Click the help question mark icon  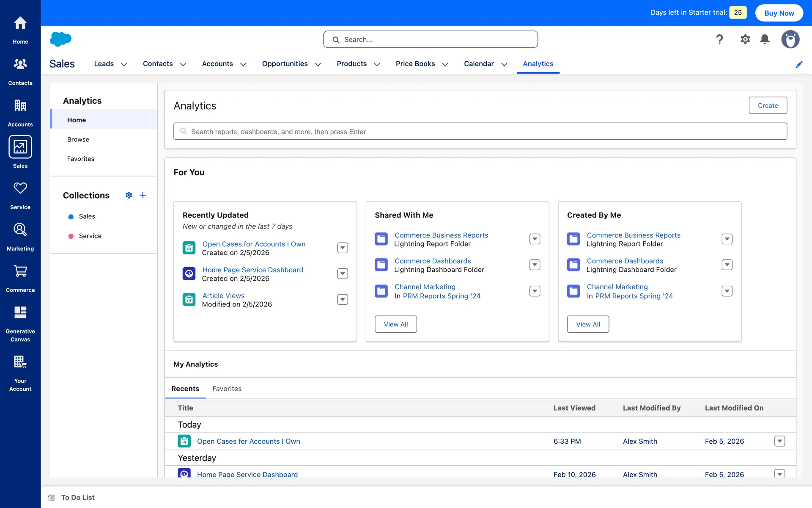(719, 39)
